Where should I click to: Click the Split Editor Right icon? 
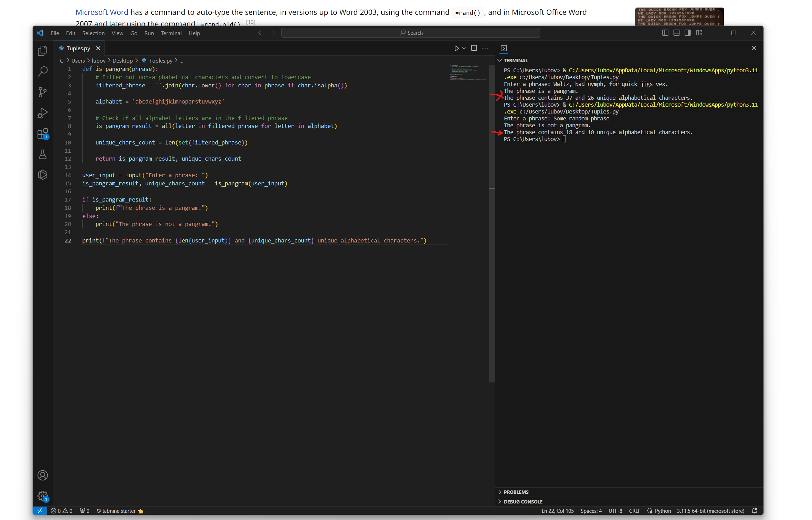[474, 48]
